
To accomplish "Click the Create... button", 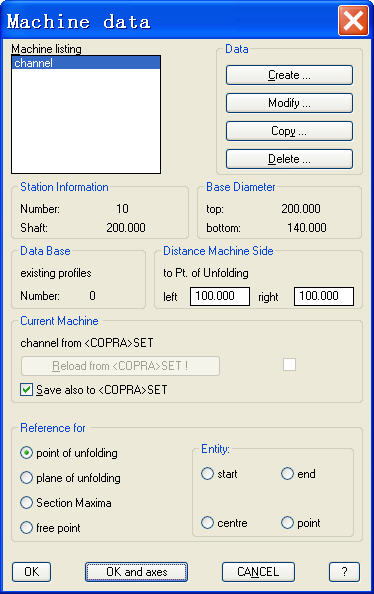I will click(x=289, y=75).
